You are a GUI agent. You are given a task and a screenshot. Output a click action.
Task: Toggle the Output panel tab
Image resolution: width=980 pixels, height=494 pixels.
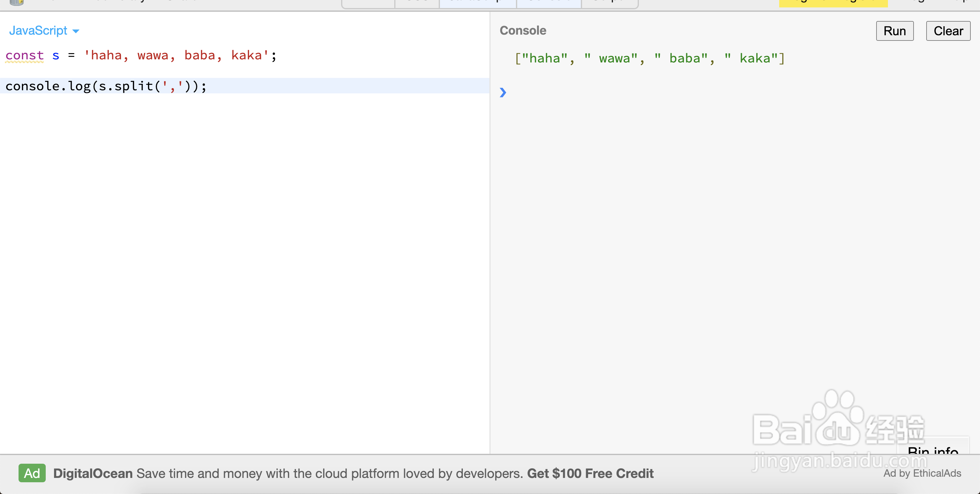(610, 3)
